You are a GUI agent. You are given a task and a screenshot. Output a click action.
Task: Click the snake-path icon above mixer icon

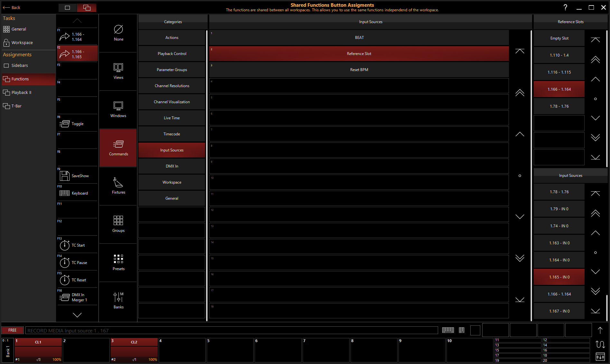pos(600,344)
